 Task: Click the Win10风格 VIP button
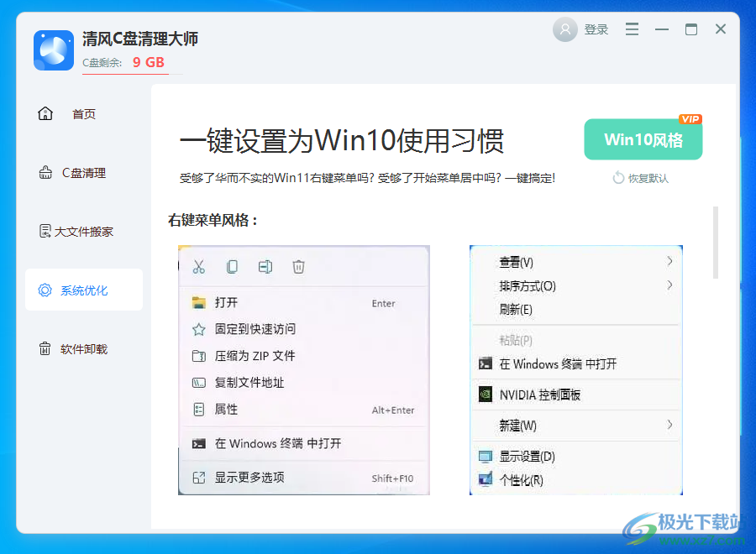(643, 139)
